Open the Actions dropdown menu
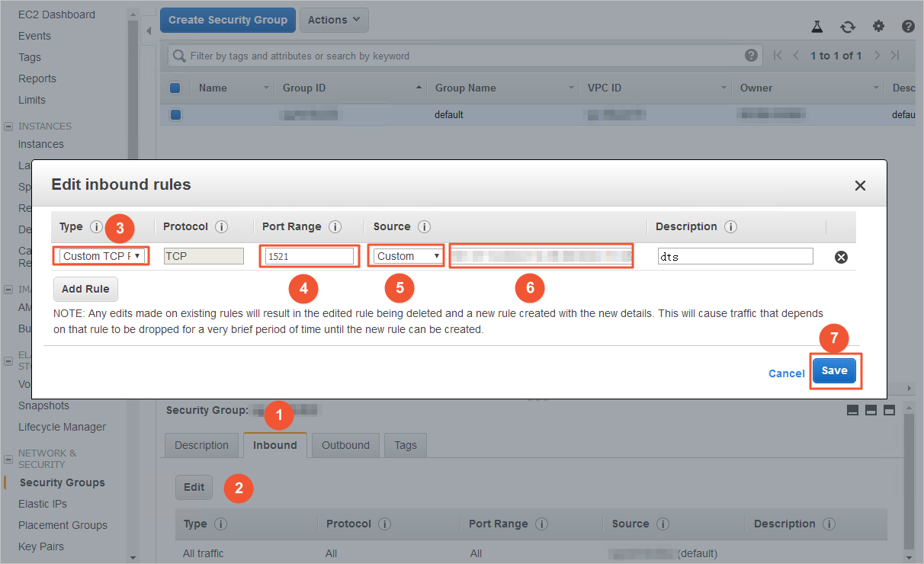924x564 pixels. pos(334,20)
